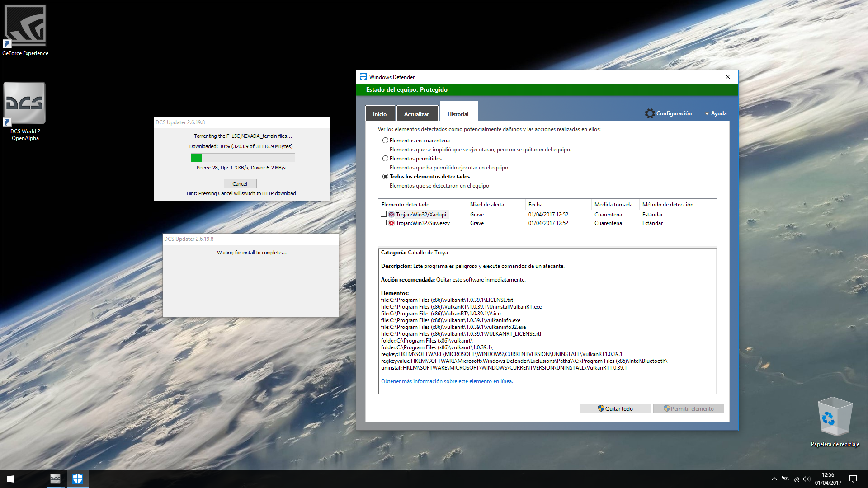This screenshot has height=488, width=868.
Task: Open the Obtener más información link
Action: tap(447, 381)
